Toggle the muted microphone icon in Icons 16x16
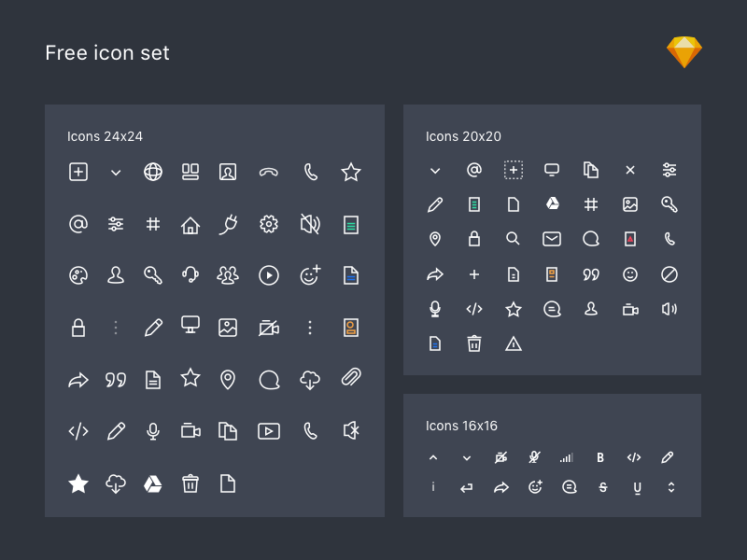Image resolution: width=747 pixels, height=560 pixels. (533, 458)
